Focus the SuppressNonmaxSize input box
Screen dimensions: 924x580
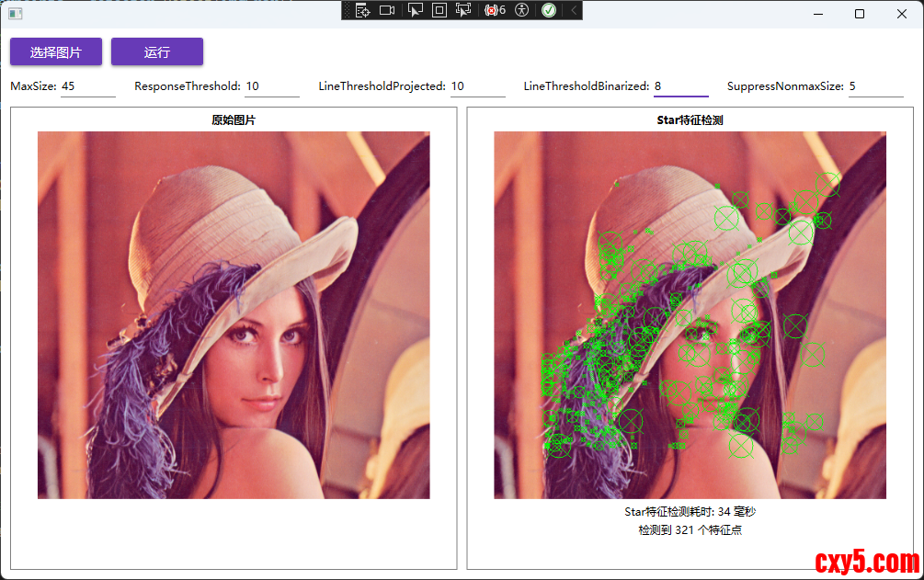[x=874, y=86]
